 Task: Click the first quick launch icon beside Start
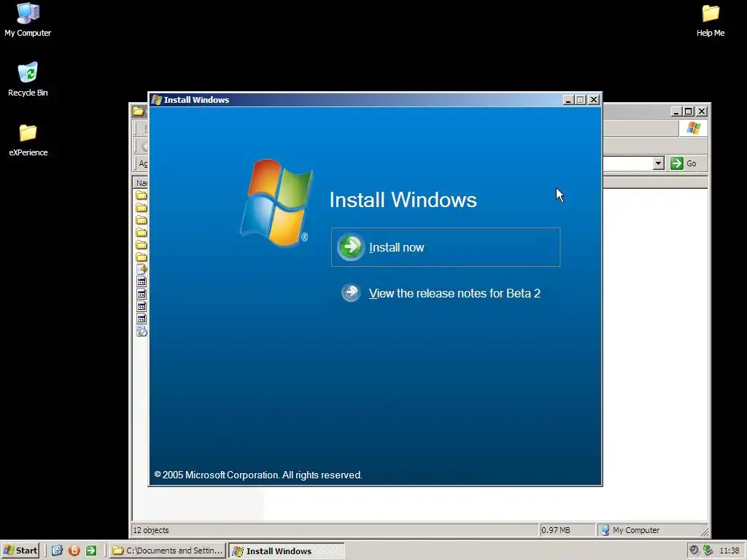[57, 551]
